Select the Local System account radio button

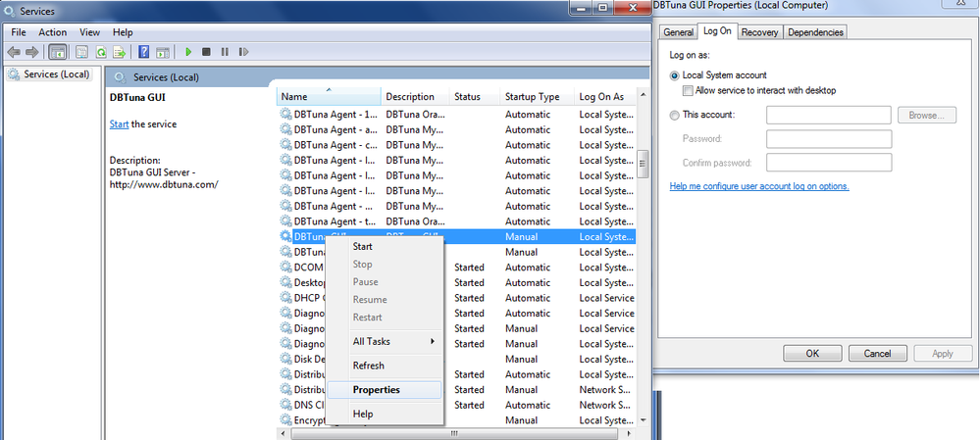click(x=674, y=75)
